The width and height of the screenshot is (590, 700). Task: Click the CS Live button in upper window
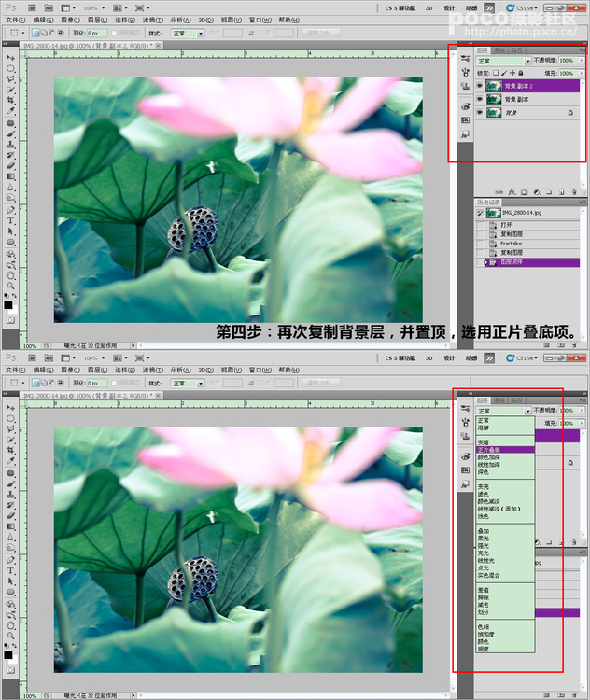523,8
